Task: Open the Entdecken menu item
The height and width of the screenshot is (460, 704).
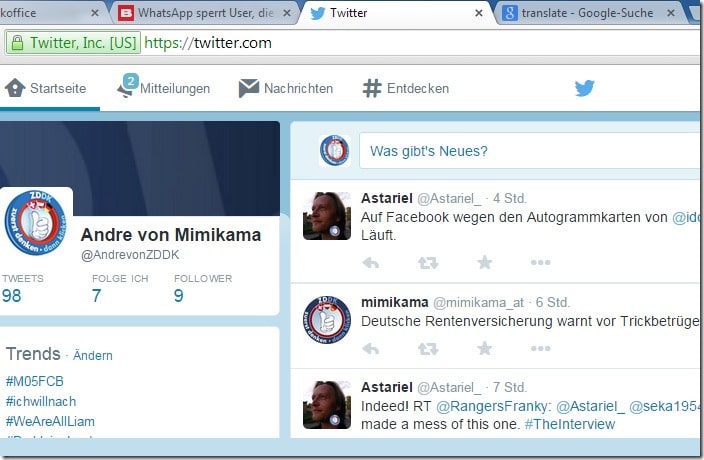Action: point(418,88)
